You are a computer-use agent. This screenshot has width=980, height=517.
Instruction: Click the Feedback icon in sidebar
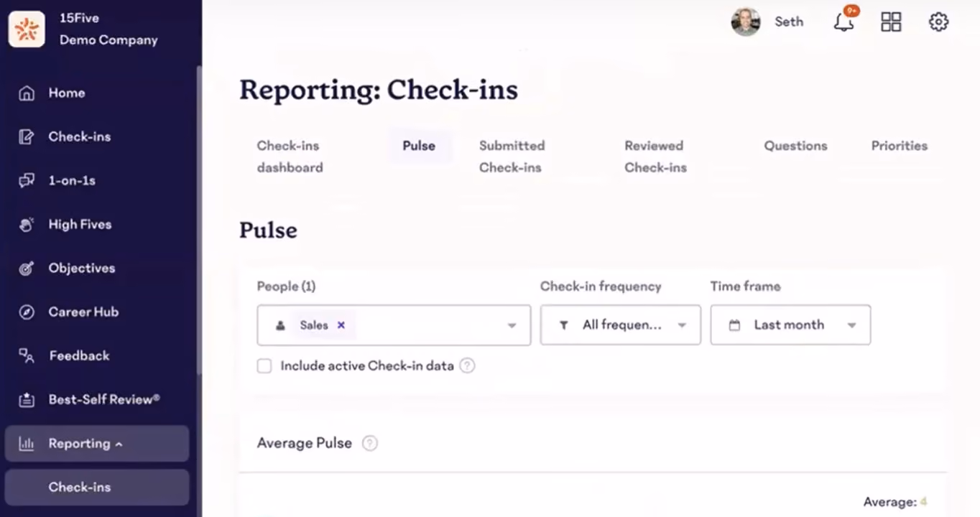tap(27, 356)
